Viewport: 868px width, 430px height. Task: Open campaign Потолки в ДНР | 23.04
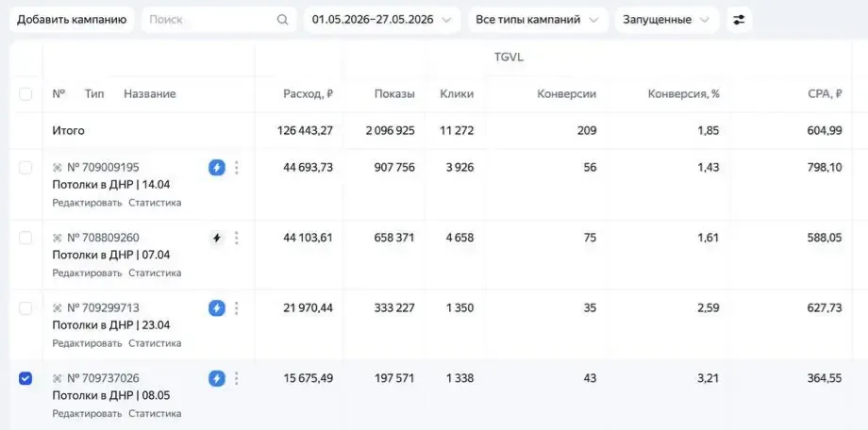(111, 325)
